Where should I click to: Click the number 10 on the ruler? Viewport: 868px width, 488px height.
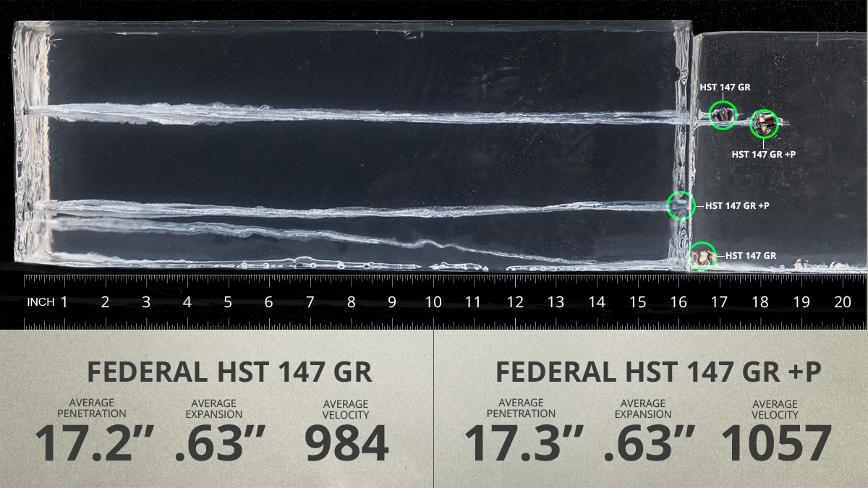(x=433, y=302)
